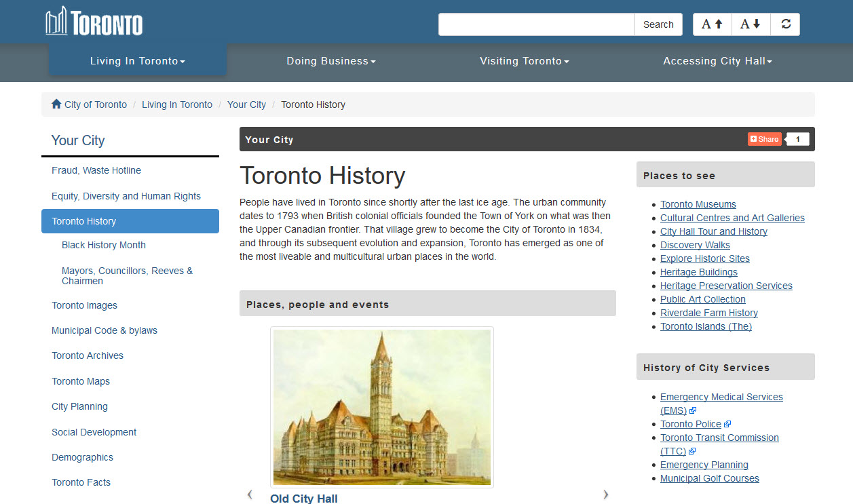The width and height of the screenshot is (853, 504).
Task: View the Public Art Collection link
Action: click(703, 299)
